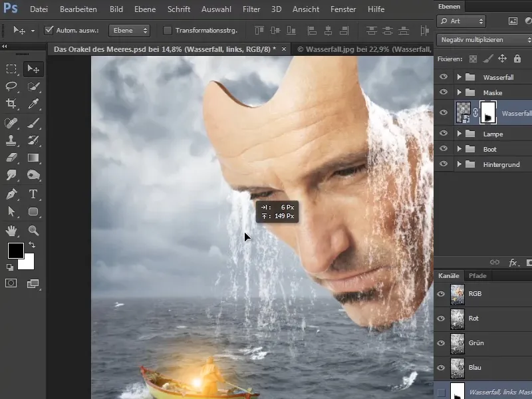Open the Ebene menu
Image resolution: width=532 pixels, height=399 pixels.
coord(145,9)
